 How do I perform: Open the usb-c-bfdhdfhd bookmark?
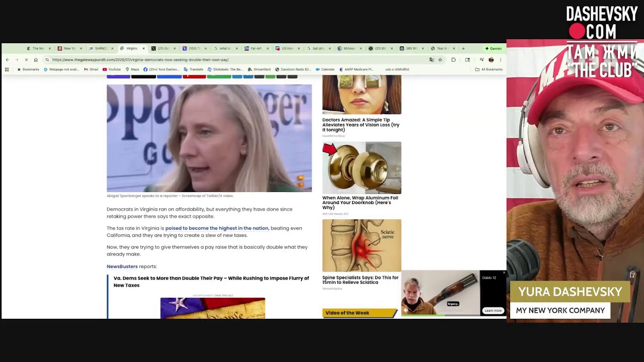[397, 69]
